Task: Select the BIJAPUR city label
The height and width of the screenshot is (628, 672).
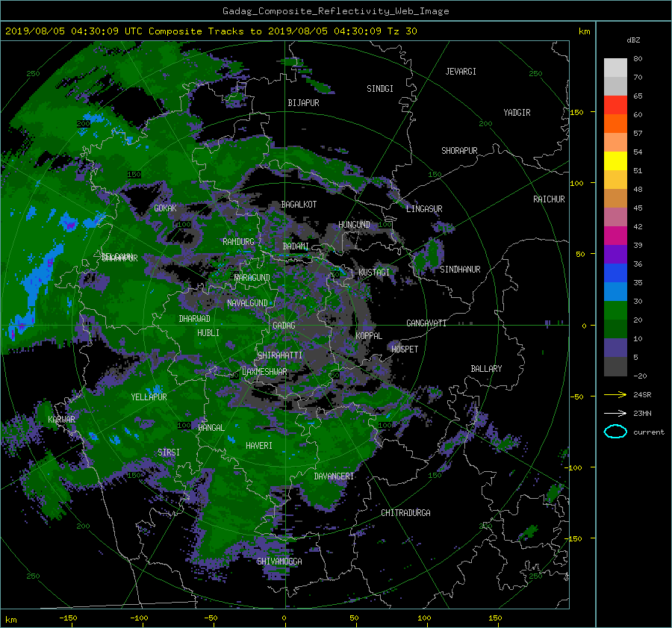Action: click(303, 103)
